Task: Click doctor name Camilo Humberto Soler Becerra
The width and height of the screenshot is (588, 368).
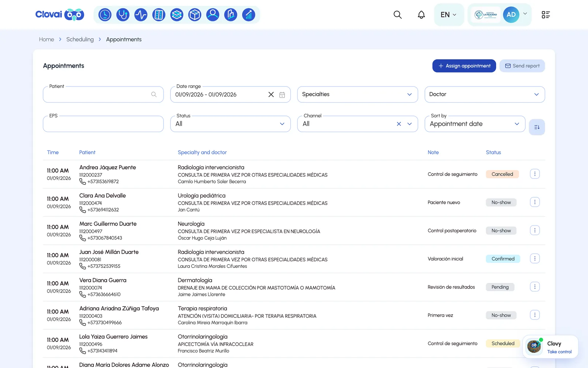Action: click(212, 181)
